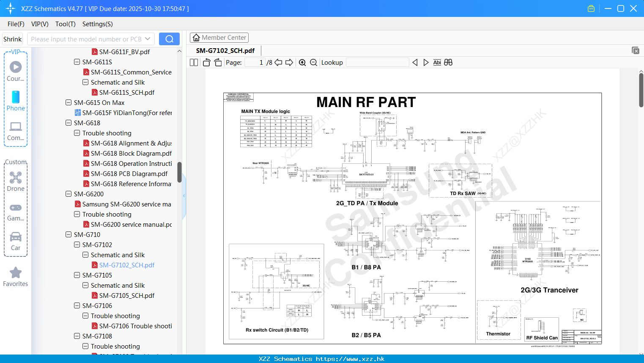Find next lookup result
Image resolution: width=644 pixels, height=363 pixels.
pyautogui.click(x=426, y=62)
